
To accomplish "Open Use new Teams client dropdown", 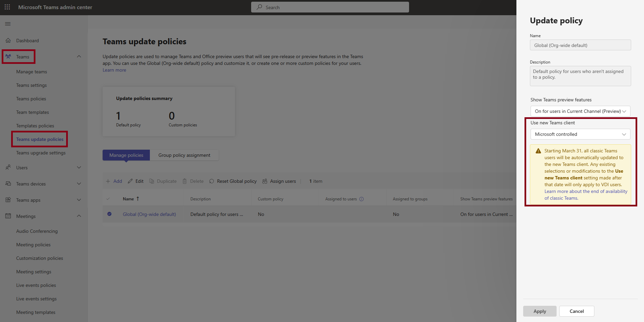I will pyautogui.click(x=580, y=134).
